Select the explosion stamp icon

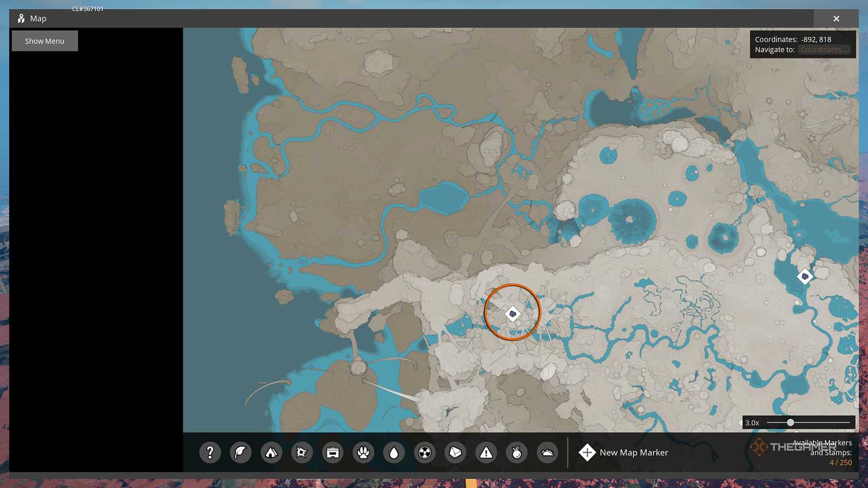click(x=301, y=452)
